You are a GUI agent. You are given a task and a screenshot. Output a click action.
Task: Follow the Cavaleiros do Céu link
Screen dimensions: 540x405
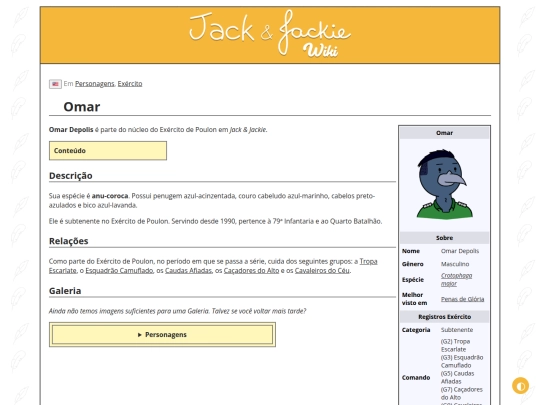[322, 271]
